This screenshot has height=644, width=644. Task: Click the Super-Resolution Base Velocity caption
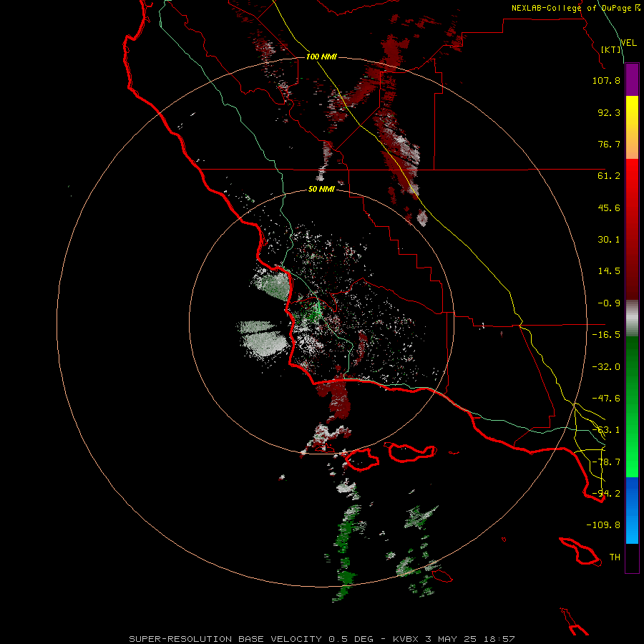pyautogui.click(x=321, y=639)
